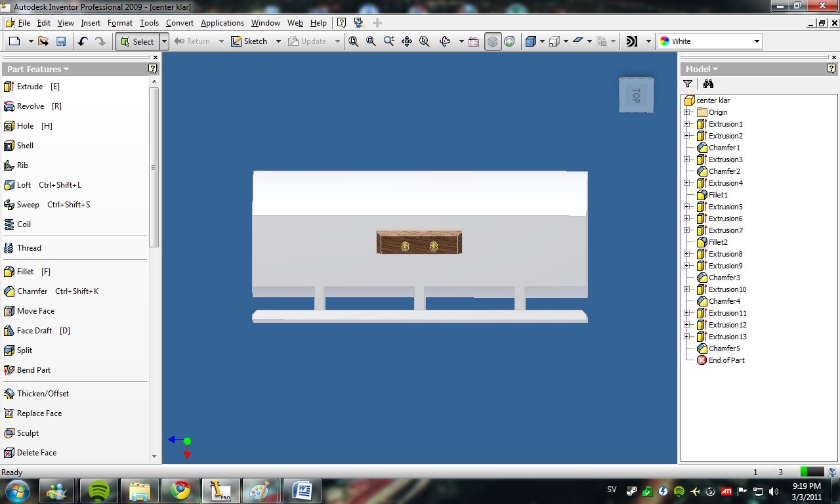Open Microsoft Word from the taskbar
The image size is (840, 504).
pos(303,491)
